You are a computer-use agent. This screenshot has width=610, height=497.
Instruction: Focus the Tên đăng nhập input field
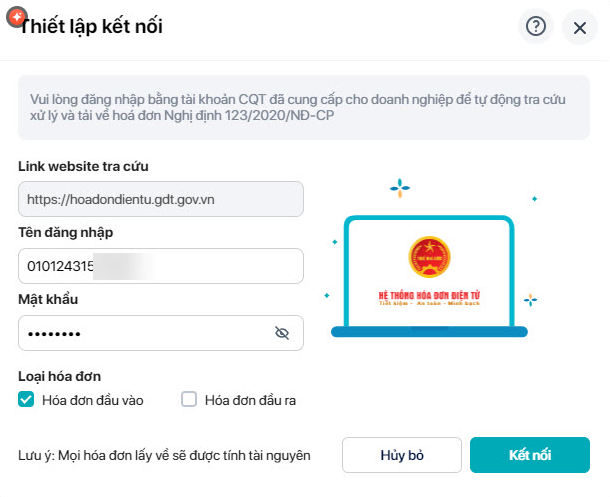[161, 266]
